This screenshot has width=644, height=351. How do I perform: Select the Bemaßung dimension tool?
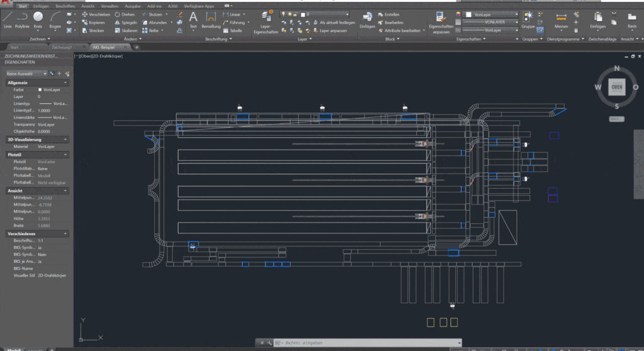(x=211, y=20)
